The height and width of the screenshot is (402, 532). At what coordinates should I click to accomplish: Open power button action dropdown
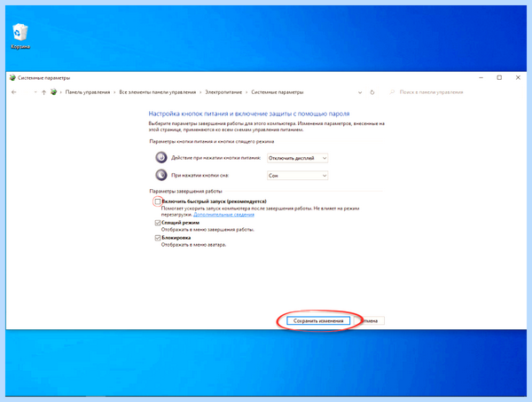[297, 158]
